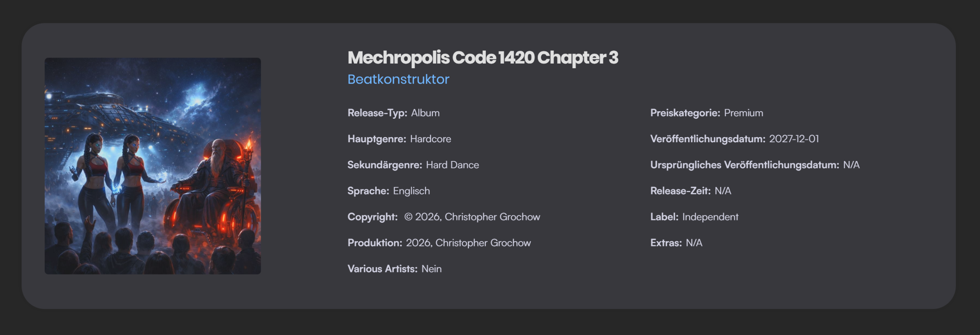
Task: Click the Extras N/A value
Action: [x=694, y=243]
